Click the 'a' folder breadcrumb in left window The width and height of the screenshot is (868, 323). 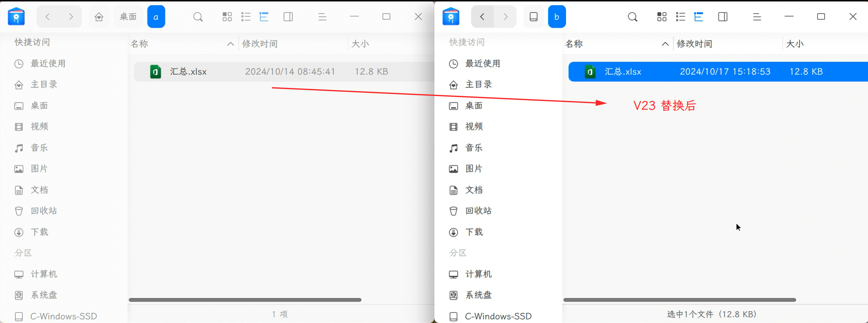point(156,17)
